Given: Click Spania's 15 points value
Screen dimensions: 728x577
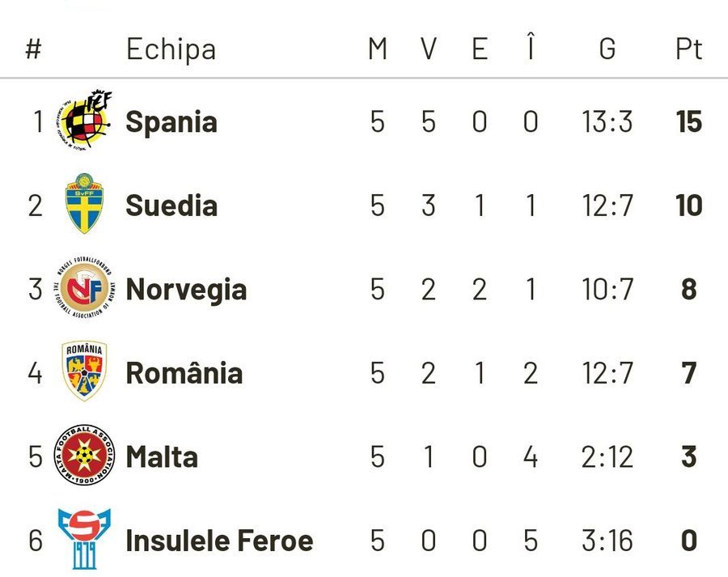Looking at the screenshot, I should (688, 121).
